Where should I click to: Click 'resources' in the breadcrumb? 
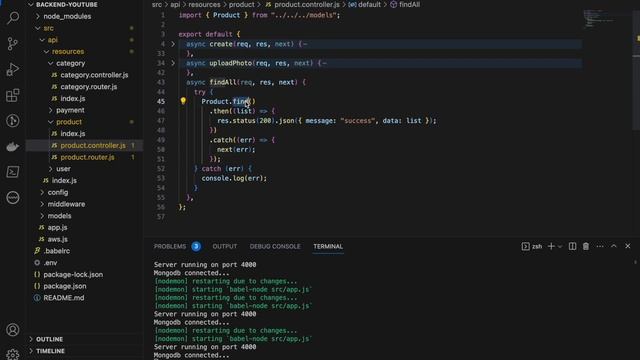pyautogui.click(x=204, y=4)
